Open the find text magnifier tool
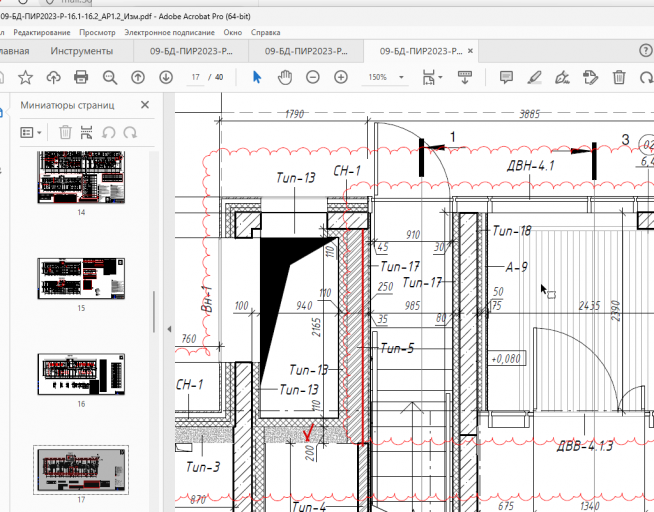 tap(110, 78)
